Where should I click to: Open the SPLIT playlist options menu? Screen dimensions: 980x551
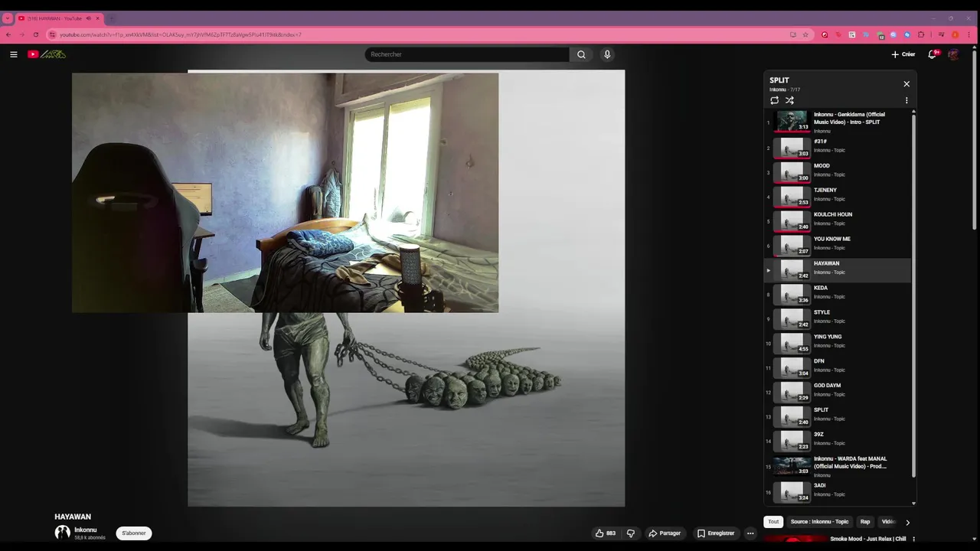(x=906, y=100)
